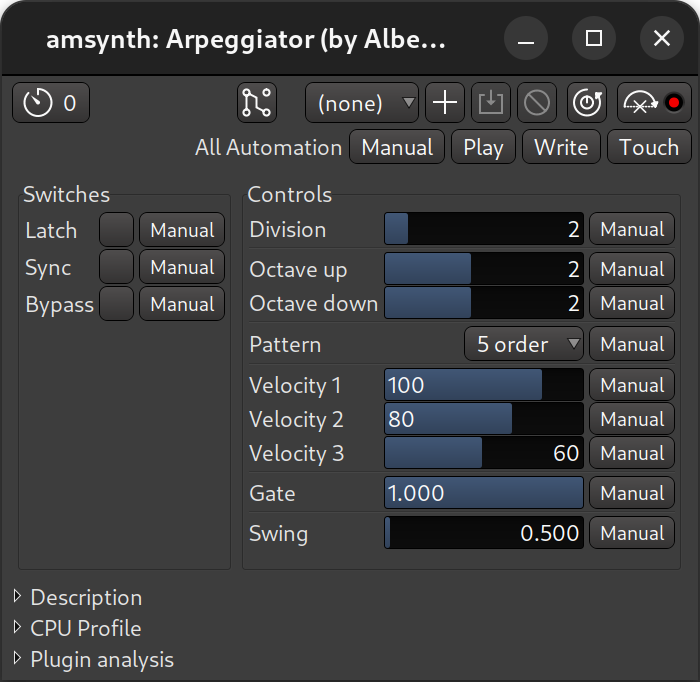The image size is (700, 682).
Task: Open Bypass automation mode Manual button
Action: click(182, 304)
